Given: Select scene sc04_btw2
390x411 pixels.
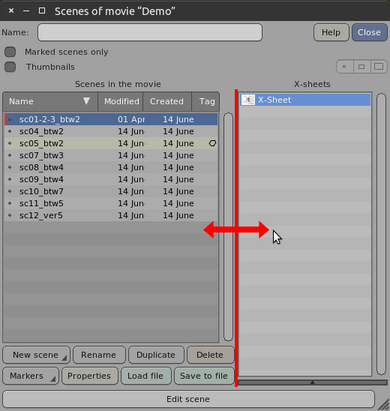Looking at the screenshot, I should [111, 131].
